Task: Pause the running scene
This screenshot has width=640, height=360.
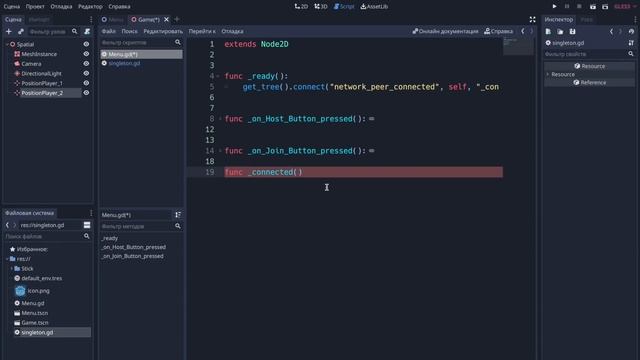Action: (567, 7)
